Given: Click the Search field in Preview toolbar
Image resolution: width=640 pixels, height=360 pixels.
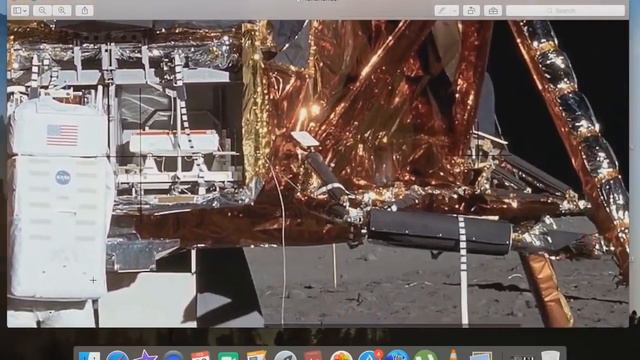Looking at the screenshot, I should pyautogui.click(x=565, y=11).
